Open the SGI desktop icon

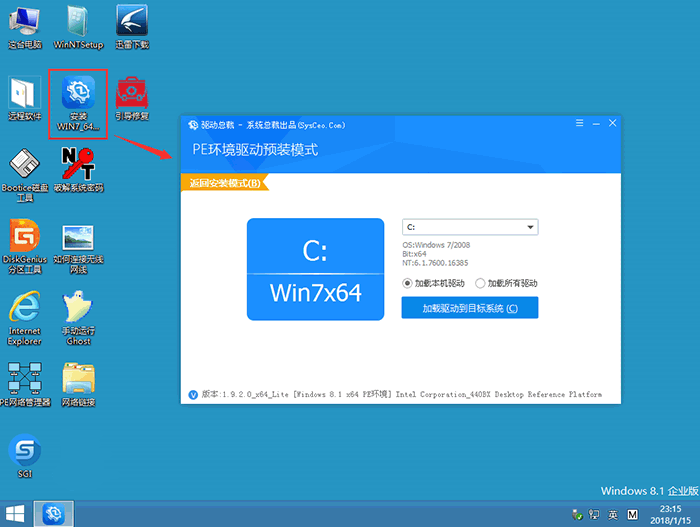tap(24, 452)
